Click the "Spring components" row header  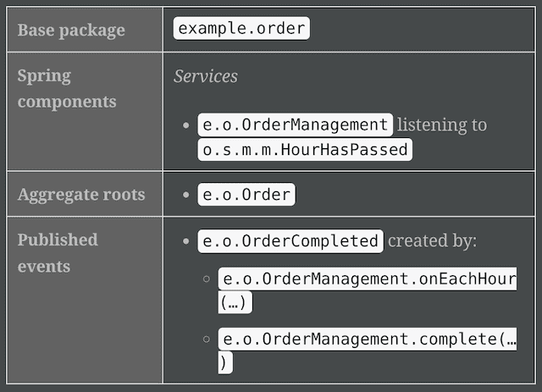coord(67,88)
